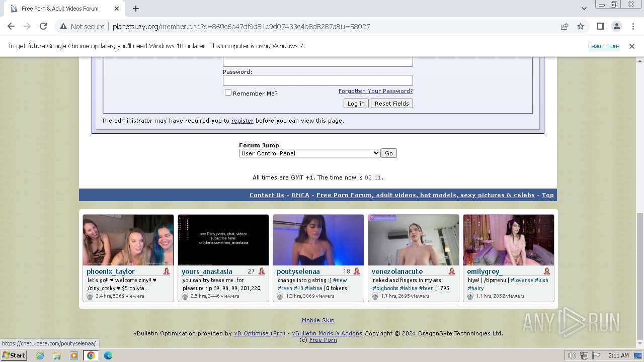Click the vertical page scrollbar thumb
This screenshot has height=362, width=644.
click(639, 277)
